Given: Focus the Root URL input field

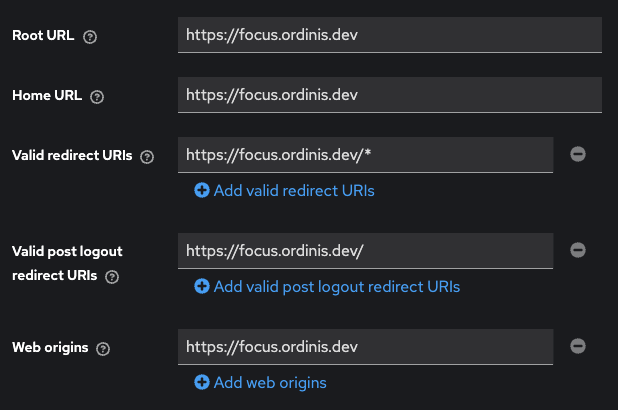Looking at the screenshot, I should click(390, 35).
